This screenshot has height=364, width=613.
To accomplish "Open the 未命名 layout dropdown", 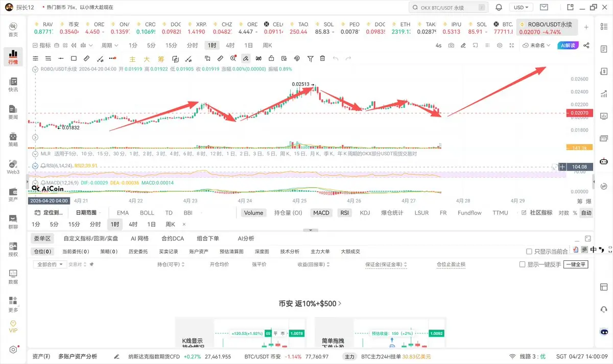I will pos(537,45).
